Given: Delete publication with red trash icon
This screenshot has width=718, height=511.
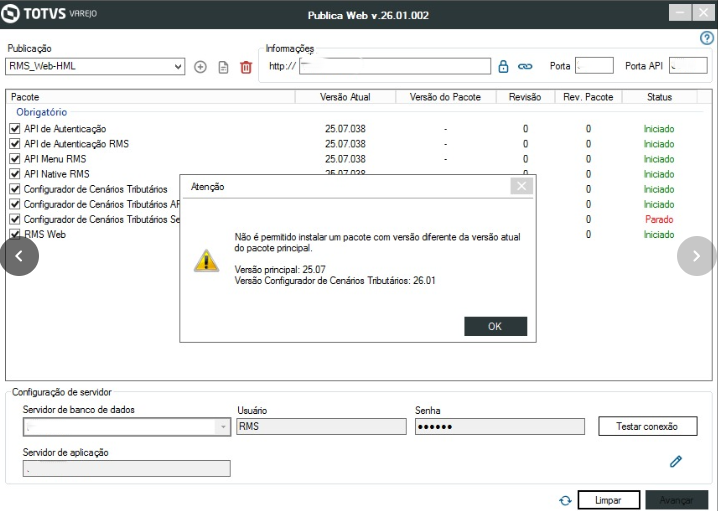Looking at the screenshot, I should 246,67.
